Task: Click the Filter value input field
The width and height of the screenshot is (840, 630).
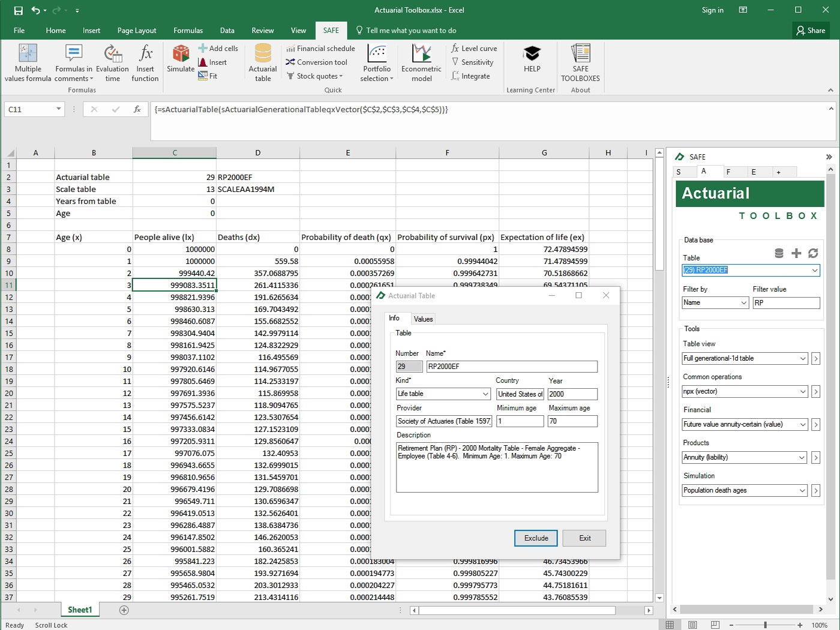Action: pos(786,303)
